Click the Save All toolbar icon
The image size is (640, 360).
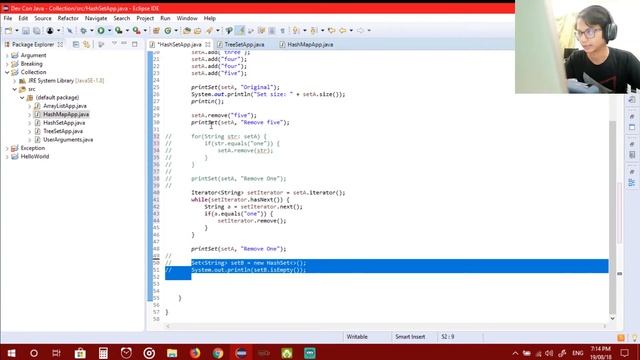(37, 31)
